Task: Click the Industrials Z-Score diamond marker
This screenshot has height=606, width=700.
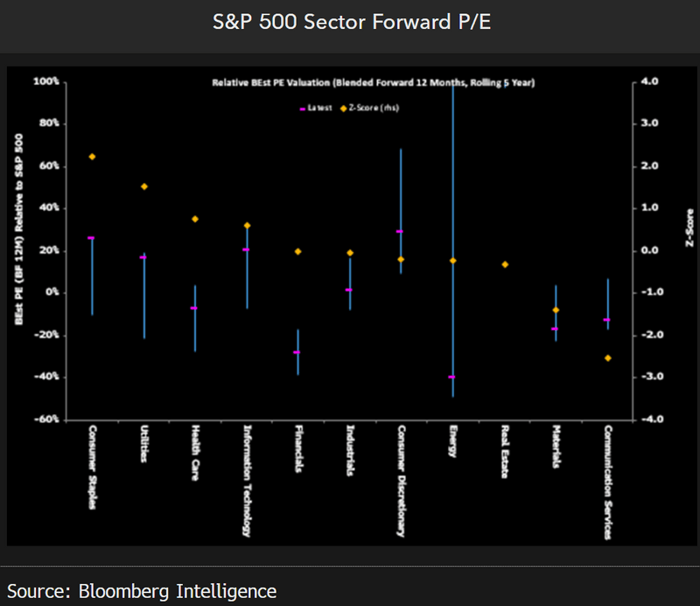Action: click(x=350, y=253)
